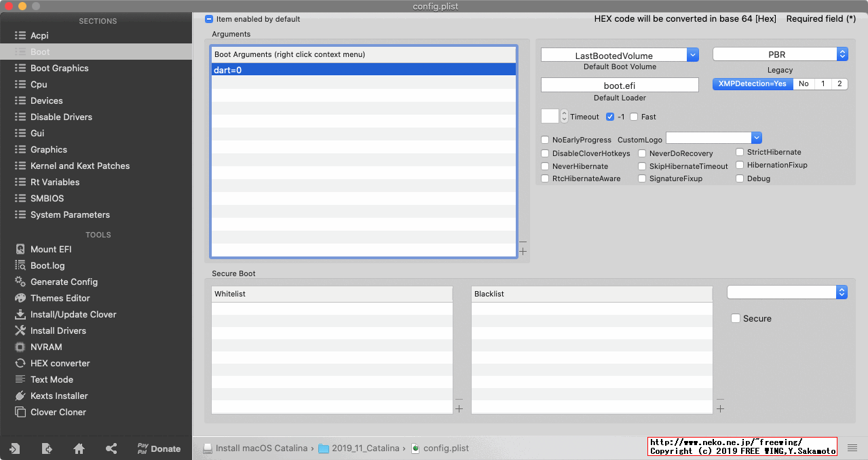Click the PayPal Donate button
The height and width of the screenshot is (460, 868).
click(x=159, y=448)
